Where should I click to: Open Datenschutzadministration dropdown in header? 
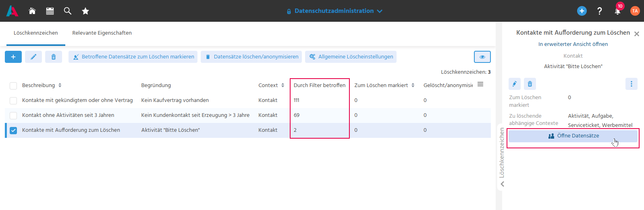[x=334, y=11]
